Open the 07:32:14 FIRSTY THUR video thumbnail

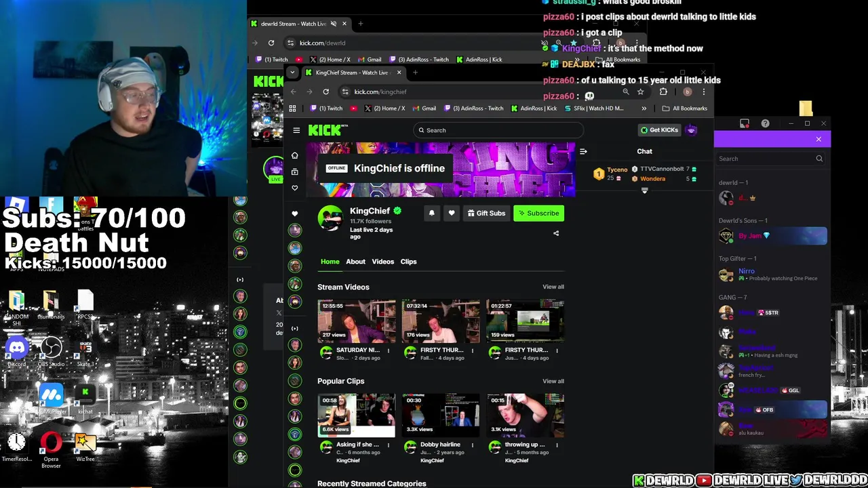tap(441, 321)
